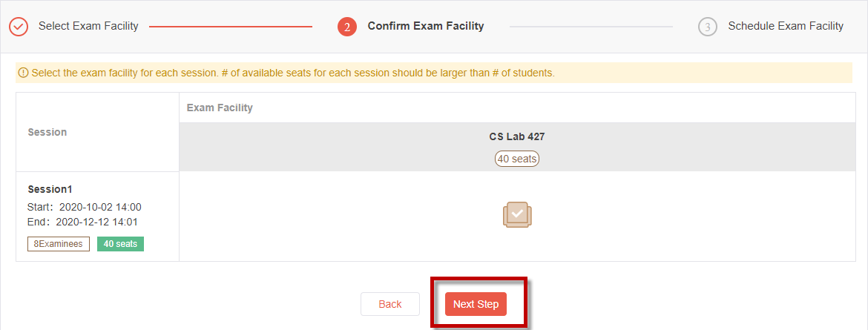Click the 8Examinees tag
The image size is (868, 330).
pos(59,244)
